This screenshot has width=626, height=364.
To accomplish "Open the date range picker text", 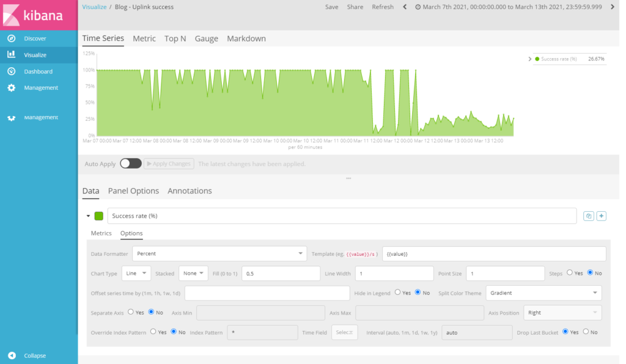I will coord(512,7).
